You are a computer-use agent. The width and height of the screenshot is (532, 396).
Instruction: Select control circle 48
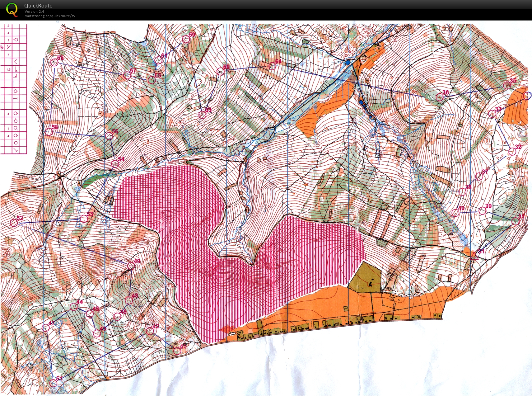[x=128, y=301]
